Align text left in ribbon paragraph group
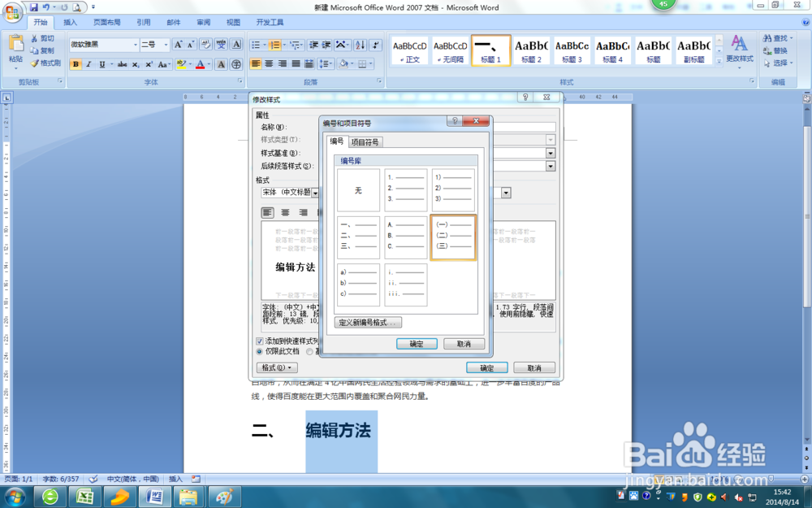812x508 pixels. click(255, 63)
